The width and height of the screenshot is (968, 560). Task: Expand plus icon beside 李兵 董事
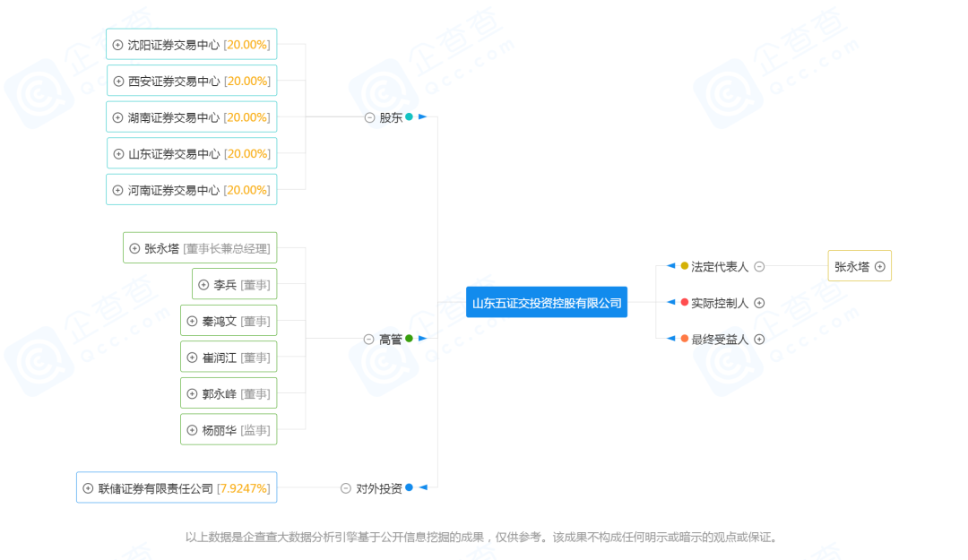tap(203, 285)
